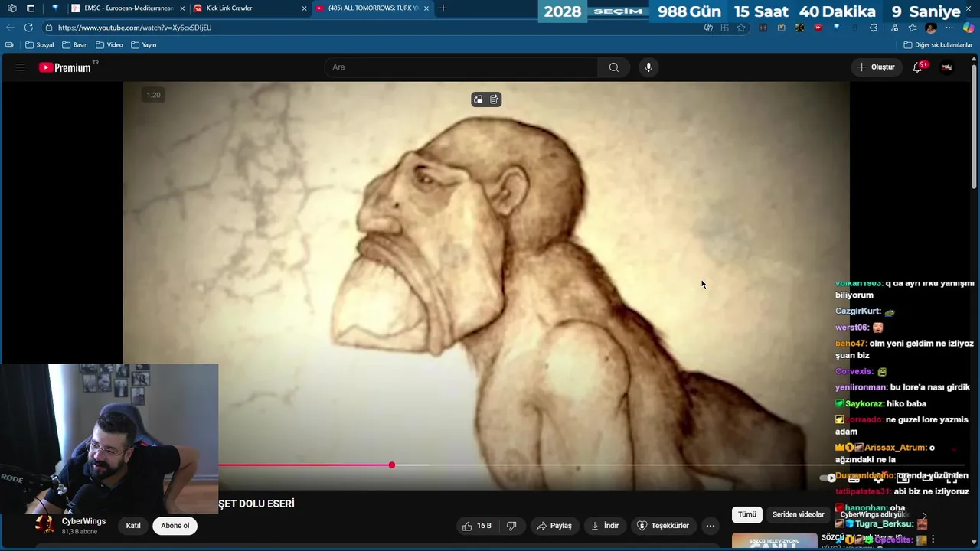Click the İndir download button

click(x=605, y=526)
